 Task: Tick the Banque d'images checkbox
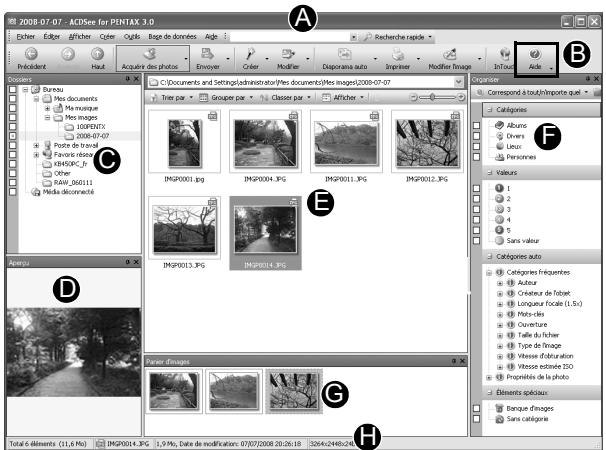click(477, 408)
